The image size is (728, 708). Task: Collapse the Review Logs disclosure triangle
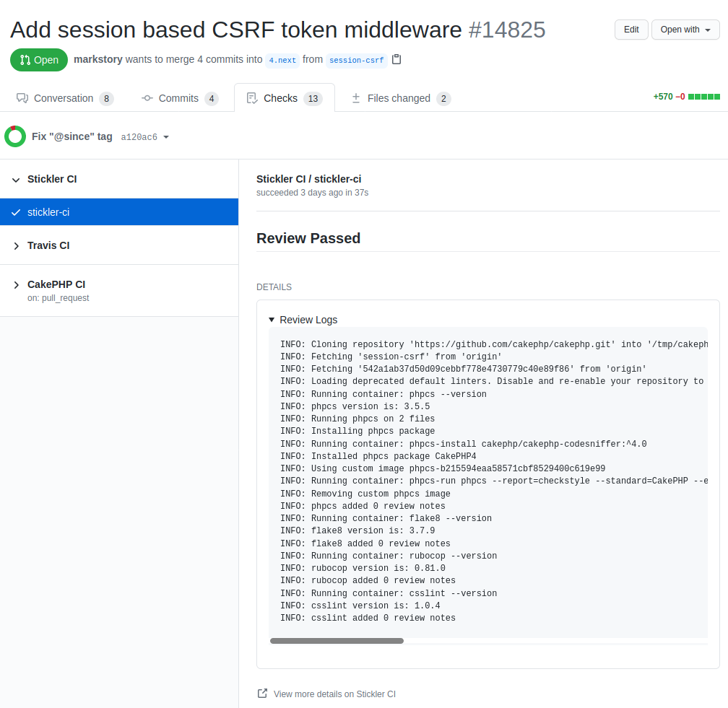[272, 320]
